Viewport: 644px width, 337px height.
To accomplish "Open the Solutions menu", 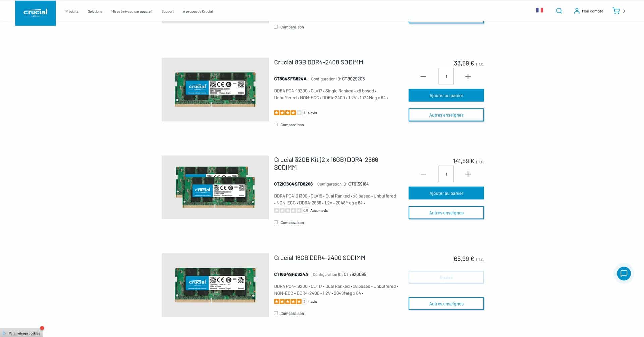I will click(x=95, y=11).
